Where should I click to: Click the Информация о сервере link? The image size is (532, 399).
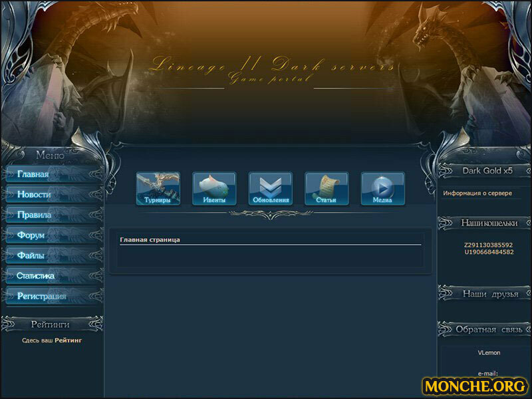pyautogui.click(x=477, y=194)
